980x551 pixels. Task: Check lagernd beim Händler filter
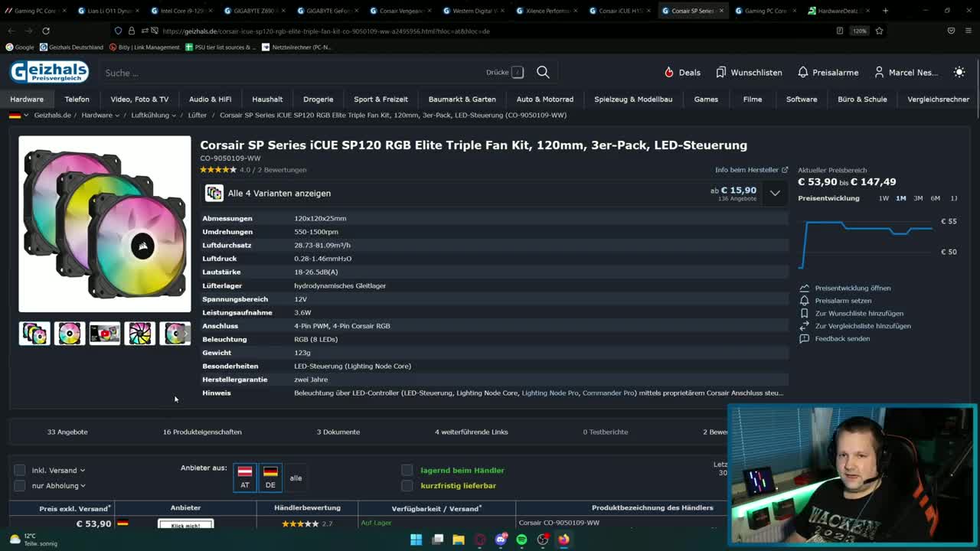pyautogui.click(x=407, y=470)
